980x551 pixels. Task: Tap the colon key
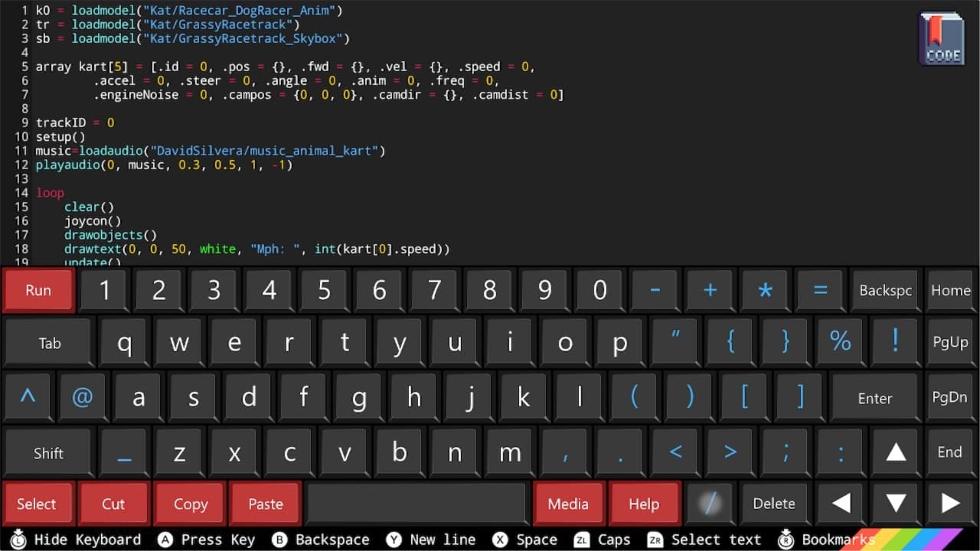tap(840, 452)
